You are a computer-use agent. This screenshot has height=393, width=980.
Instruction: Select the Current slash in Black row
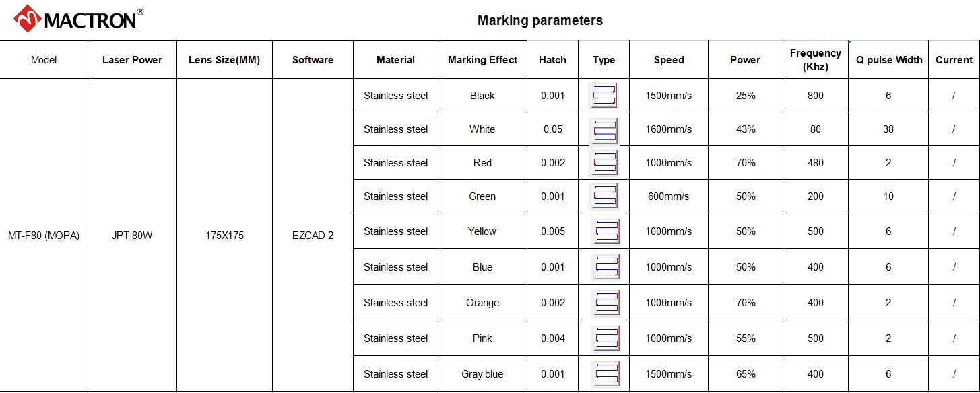954,96
